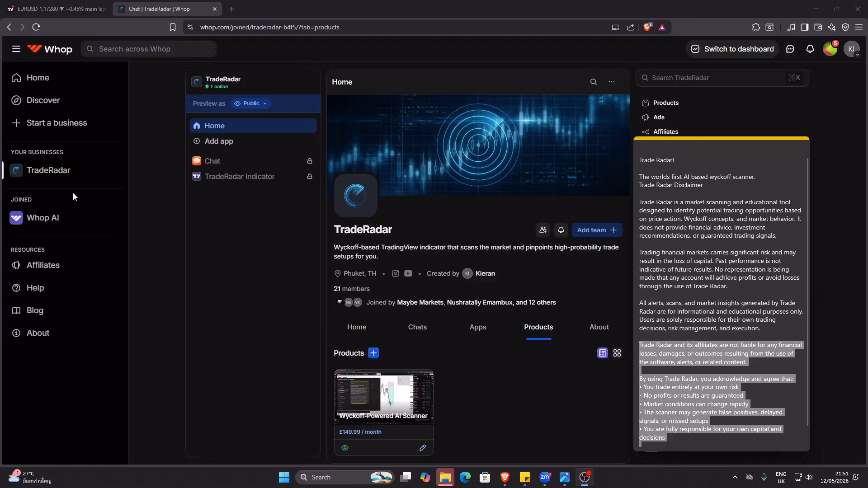
Task: Open Zoom from taskbar
Action: click(545, 477)
